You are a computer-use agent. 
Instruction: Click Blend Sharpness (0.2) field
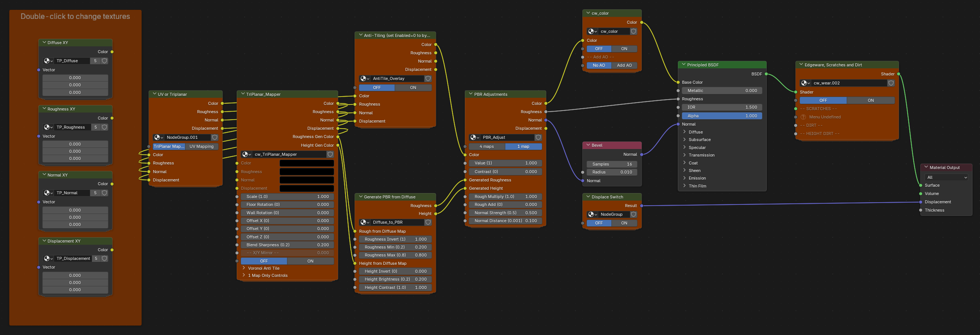(x=287, y=245)
